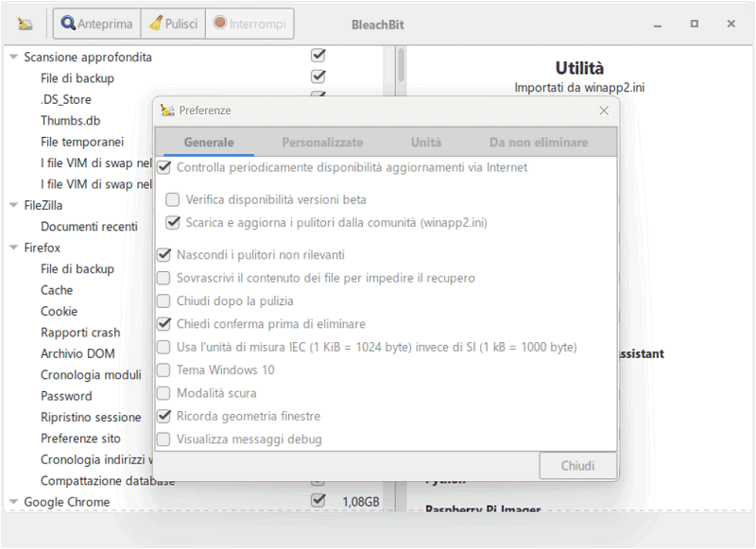Toggle the Scansione approfondita checkbox in list

318,56
